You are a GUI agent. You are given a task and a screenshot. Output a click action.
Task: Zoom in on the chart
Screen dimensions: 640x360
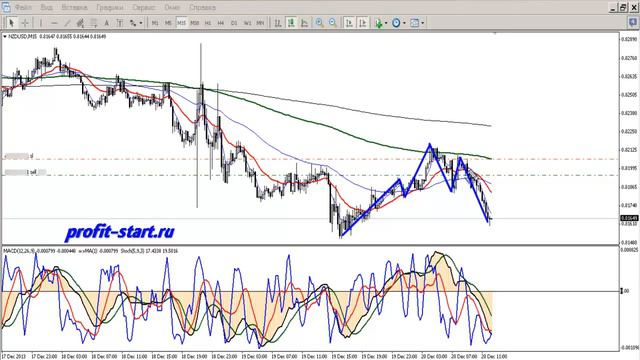(320, 23)
